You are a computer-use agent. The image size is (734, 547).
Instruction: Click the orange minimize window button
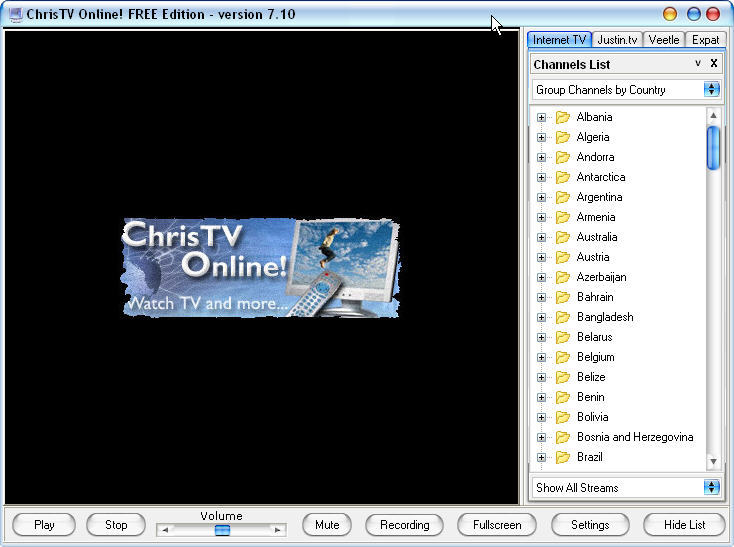coord(670,14)
